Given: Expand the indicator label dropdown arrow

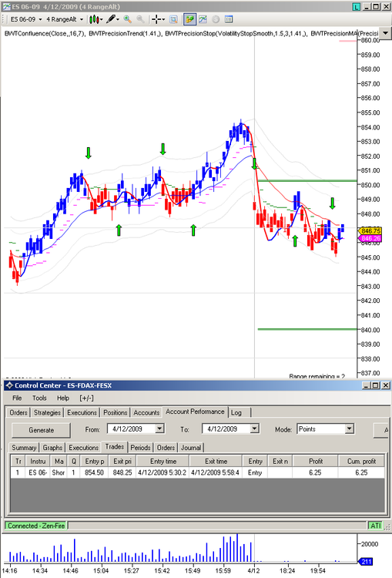Looking at the screenshot, I should 385,33.
